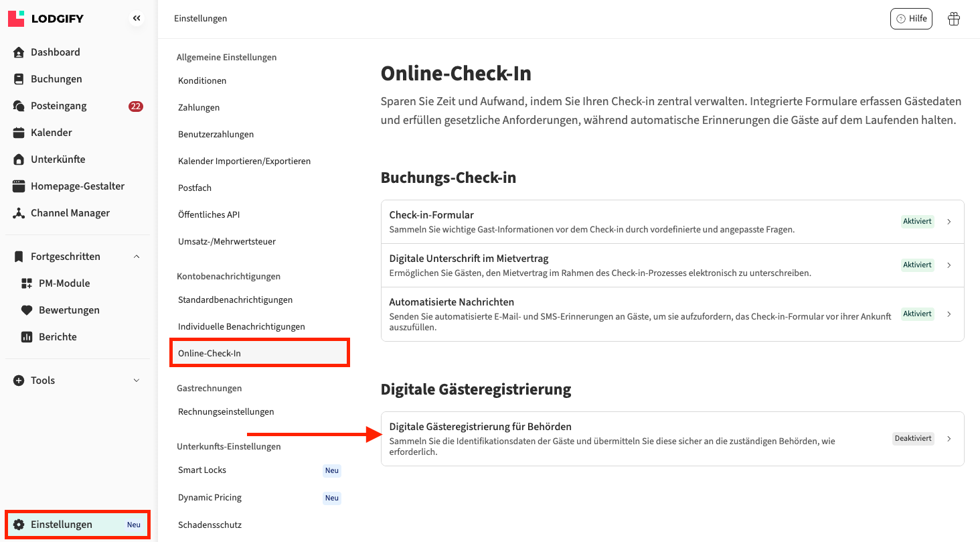This screenshot has width=980, height=542.
Task: Click the Berichte chart icon
Action: pos(27,337)
